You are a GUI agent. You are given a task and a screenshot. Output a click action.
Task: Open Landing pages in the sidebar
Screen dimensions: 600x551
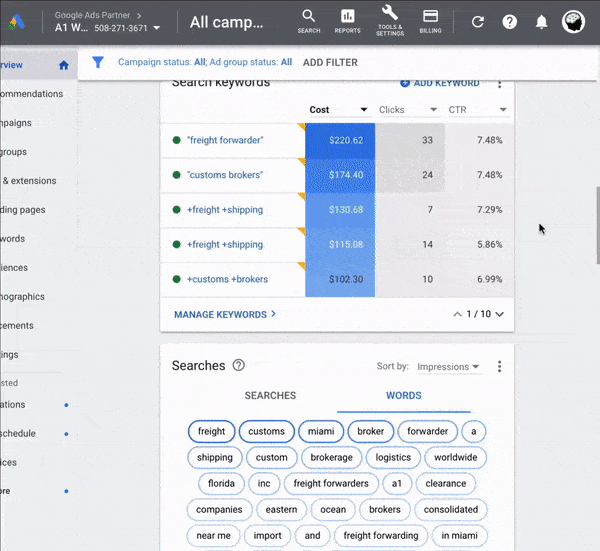[x=23, y=210]
